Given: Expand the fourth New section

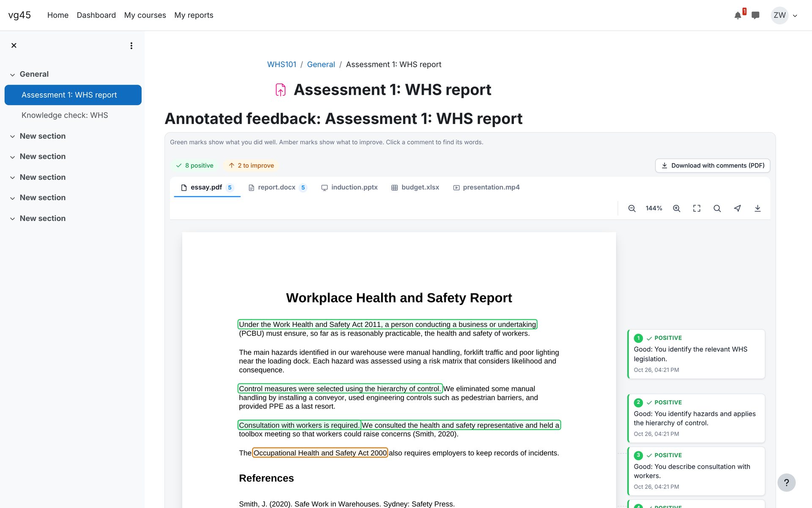Looking at the screenshot, I should coord(13,198).
